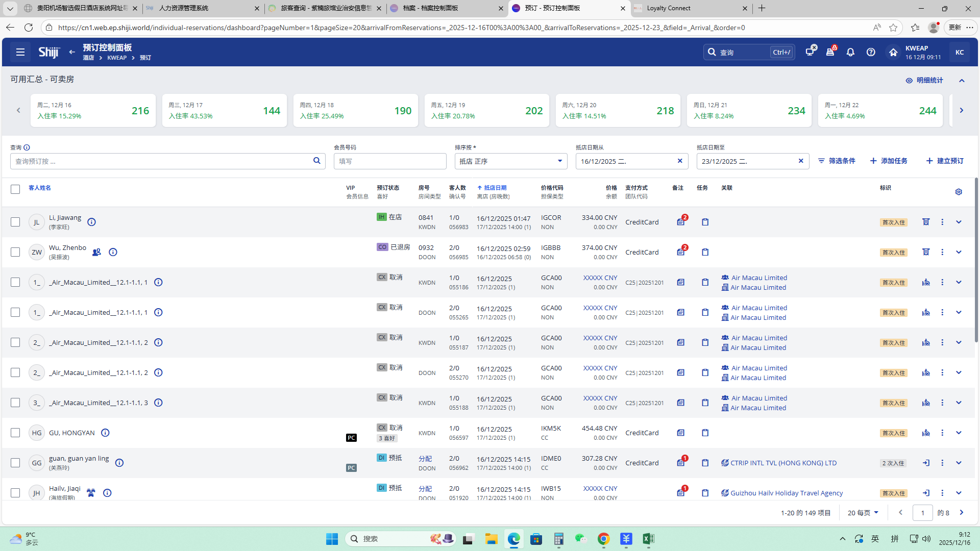Open notes icon for Li, Jiawang
The width and height of the screenshot is (980, 551).
(681, 222)
